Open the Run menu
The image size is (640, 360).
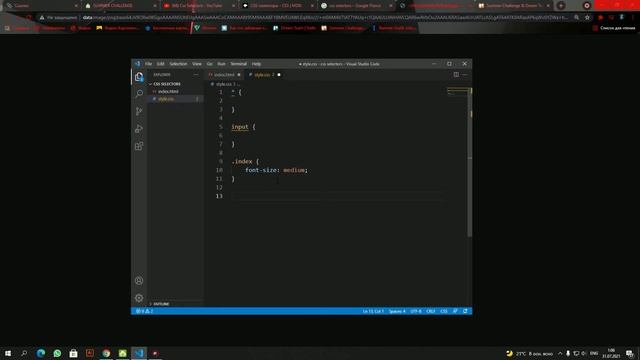coord(221,64)
